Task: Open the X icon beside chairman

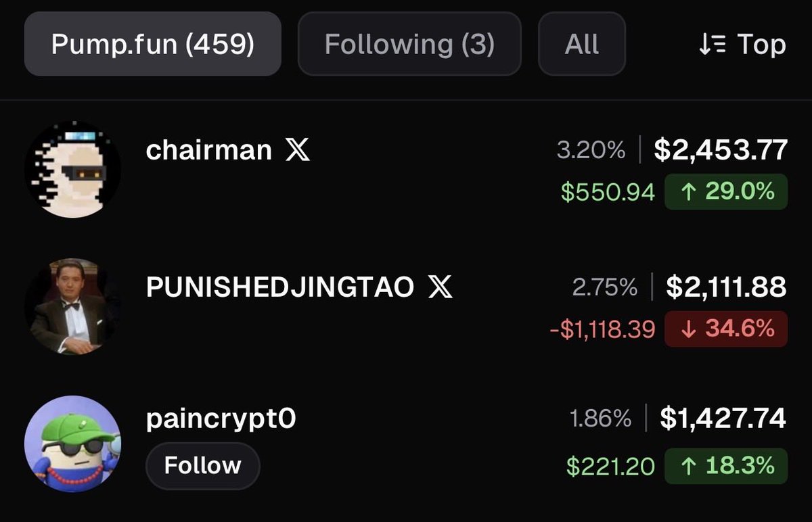Action: (x=298, y=150)
